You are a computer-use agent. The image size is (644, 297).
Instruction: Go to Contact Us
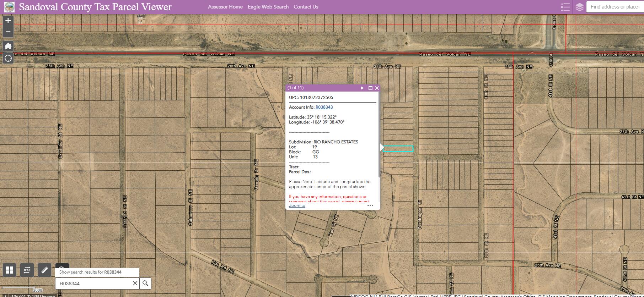pyautogui.click(x=306, y=7)
